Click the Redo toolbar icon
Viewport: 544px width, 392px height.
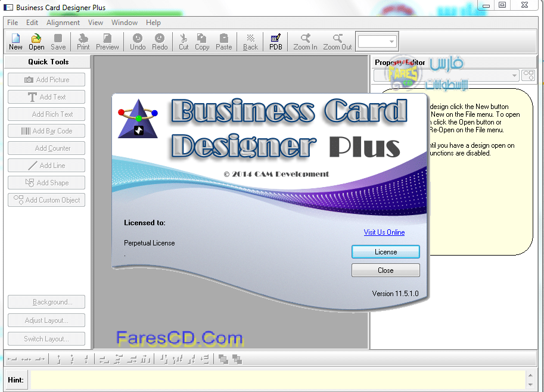point(160,42)
